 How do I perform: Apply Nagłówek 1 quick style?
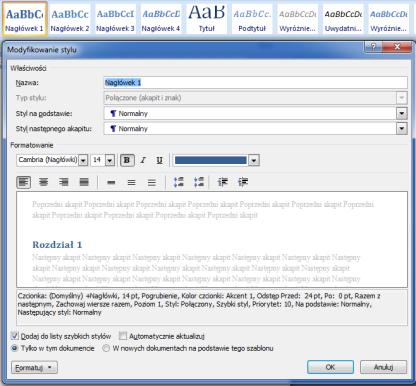(x=24, y=19)
